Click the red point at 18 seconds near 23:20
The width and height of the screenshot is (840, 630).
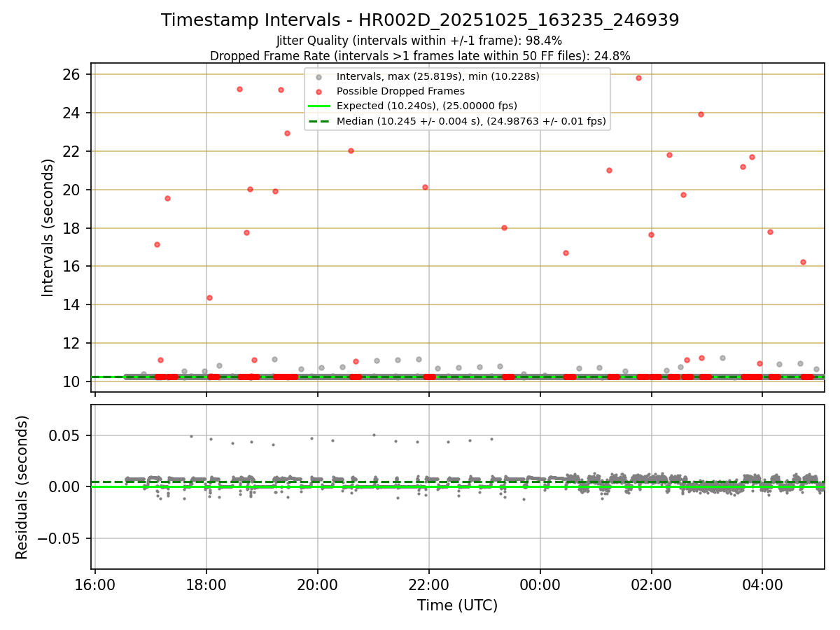[504, 227]
